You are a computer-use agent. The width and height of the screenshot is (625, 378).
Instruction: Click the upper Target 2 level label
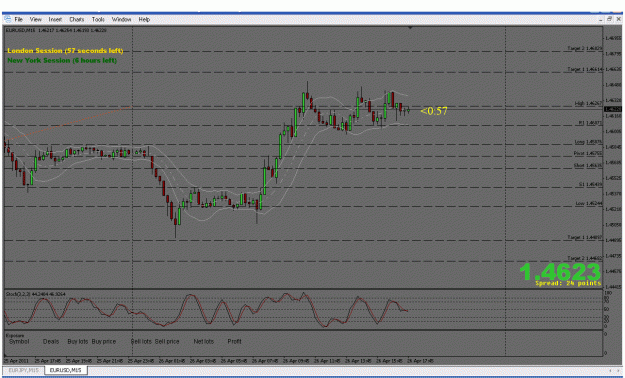click(x=585, y=48)
